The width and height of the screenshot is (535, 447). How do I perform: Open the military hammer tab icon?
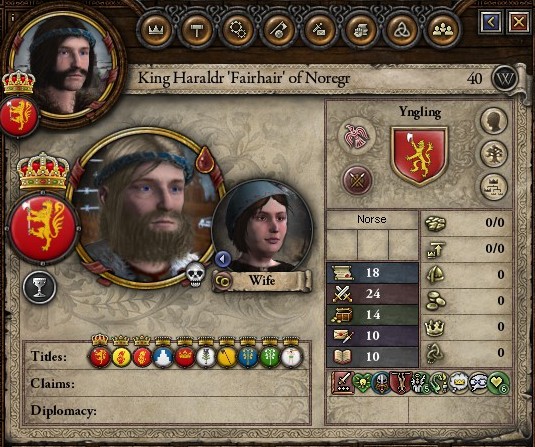coord(197,30)
